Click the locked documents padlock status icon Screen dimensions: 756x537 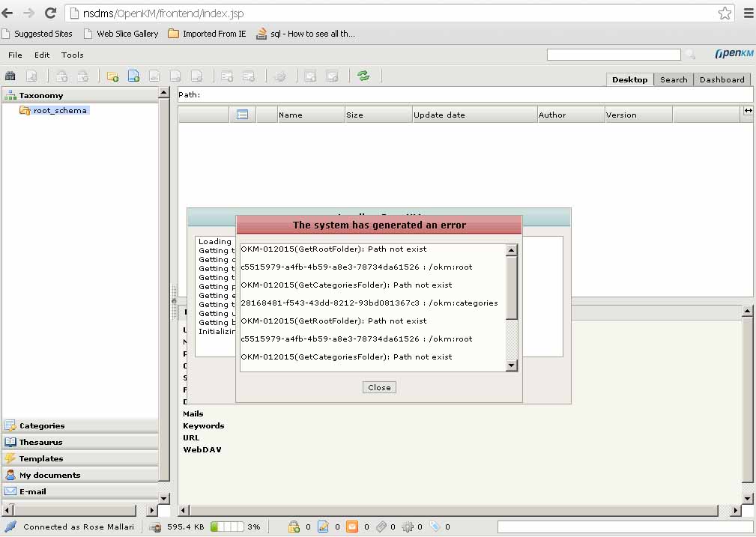pyautogui.click(x=294, y=527)
